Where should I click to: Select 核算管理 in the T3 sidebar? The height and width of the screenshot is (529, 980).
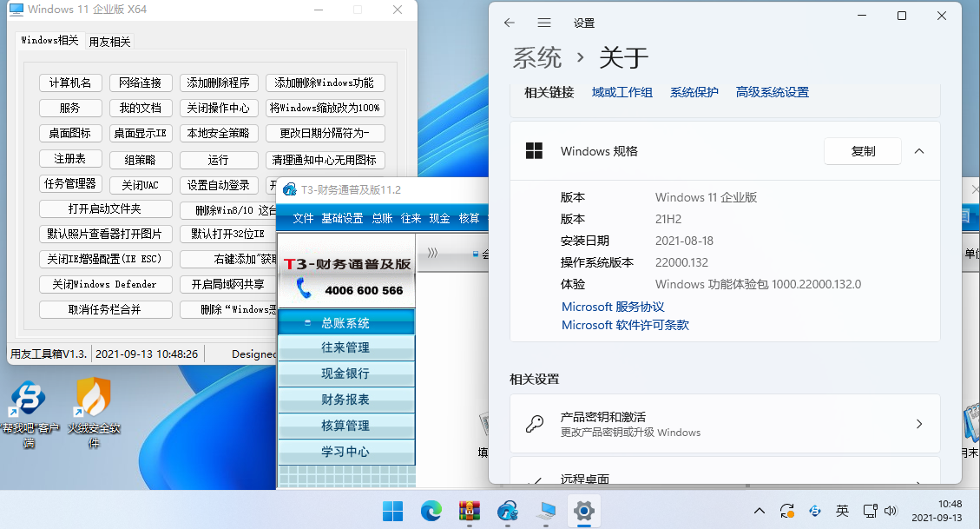point(345,426)
